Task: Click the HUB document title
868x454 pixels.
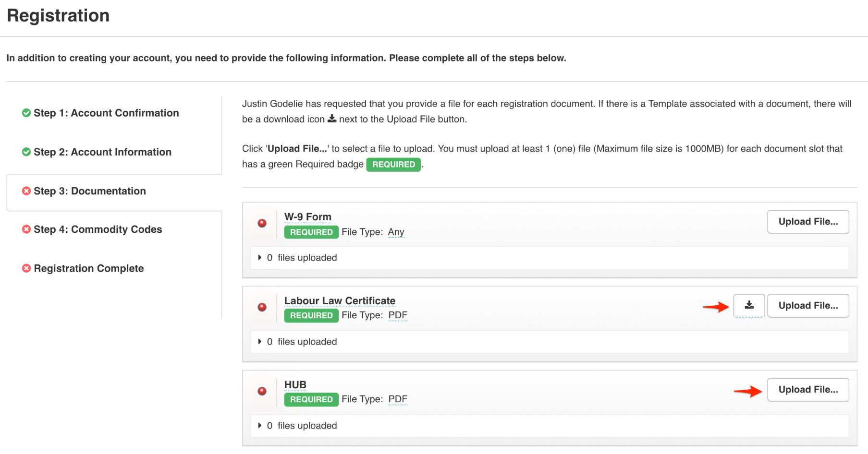Action: pos(295,385)
